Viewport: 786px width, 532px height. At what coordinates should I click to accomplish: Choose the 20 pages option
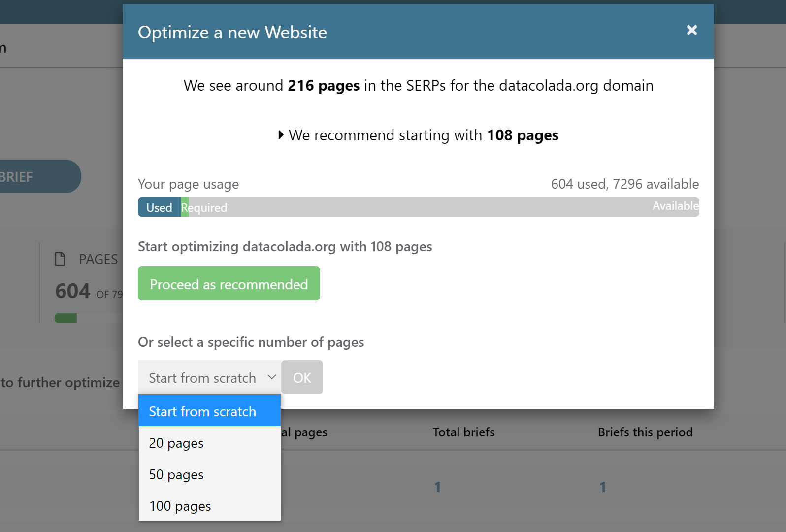click(x=210, y=443)
